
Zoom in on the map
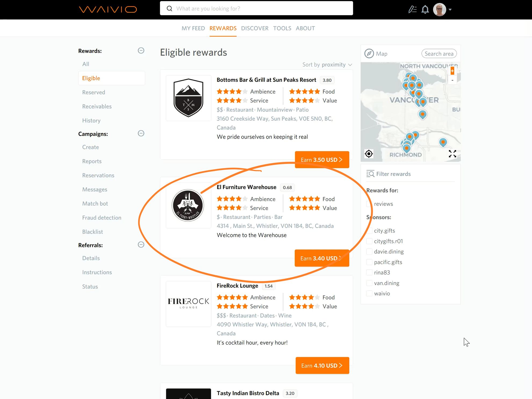point(452,71)
